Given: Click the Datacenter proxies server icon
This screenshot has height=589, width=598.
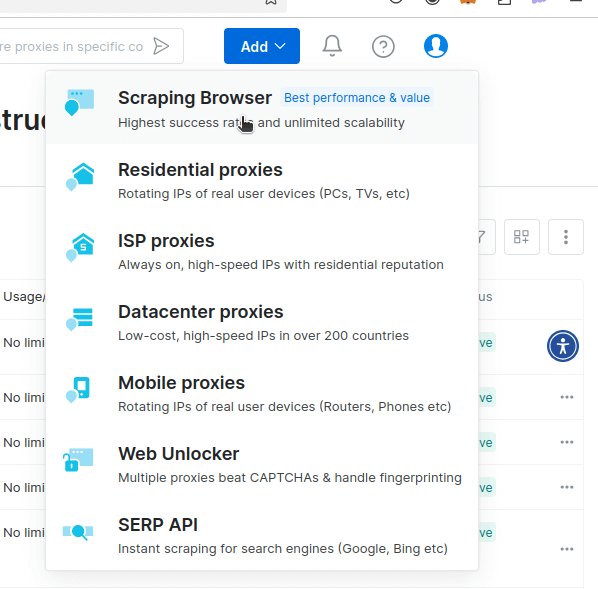Looking at the screenshot, I should (x=79, y=319).
